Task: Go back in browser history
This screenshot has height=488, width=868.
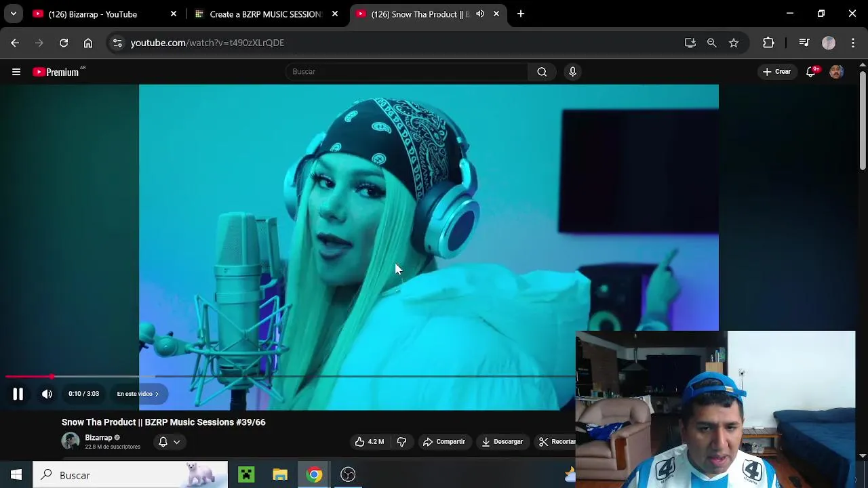Action: pos(15,43)
